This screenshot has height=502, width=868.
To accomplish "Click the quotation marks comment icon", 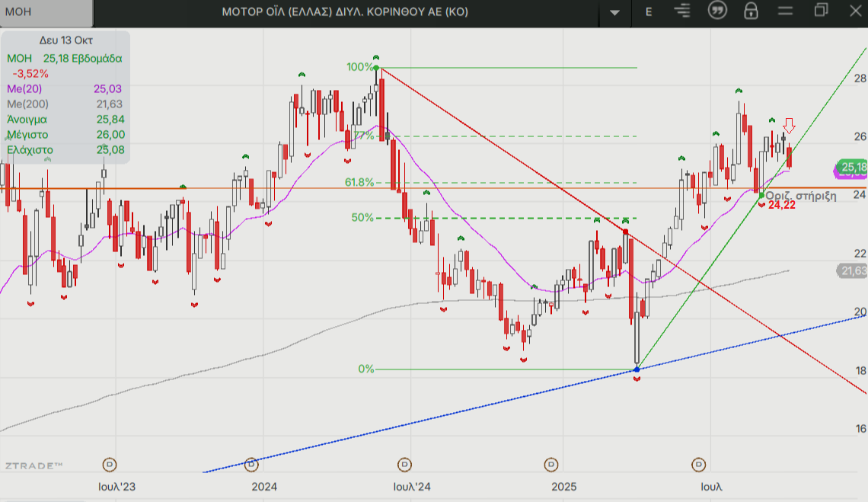I will point(716,11).
